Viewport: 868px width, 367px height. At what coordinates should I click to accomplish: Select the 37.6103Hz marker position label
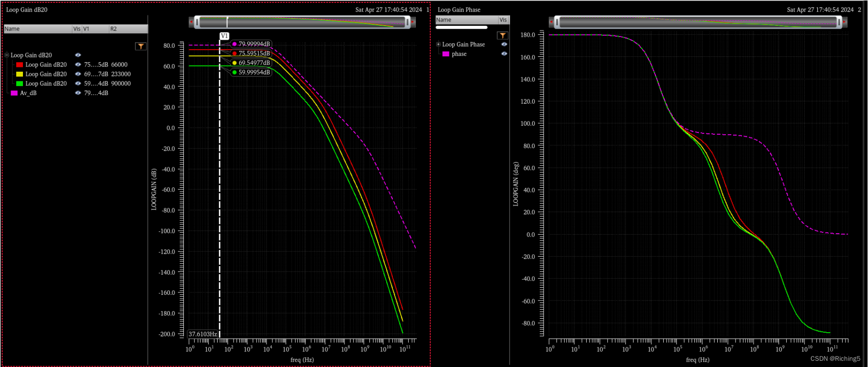tap(203, 334)
